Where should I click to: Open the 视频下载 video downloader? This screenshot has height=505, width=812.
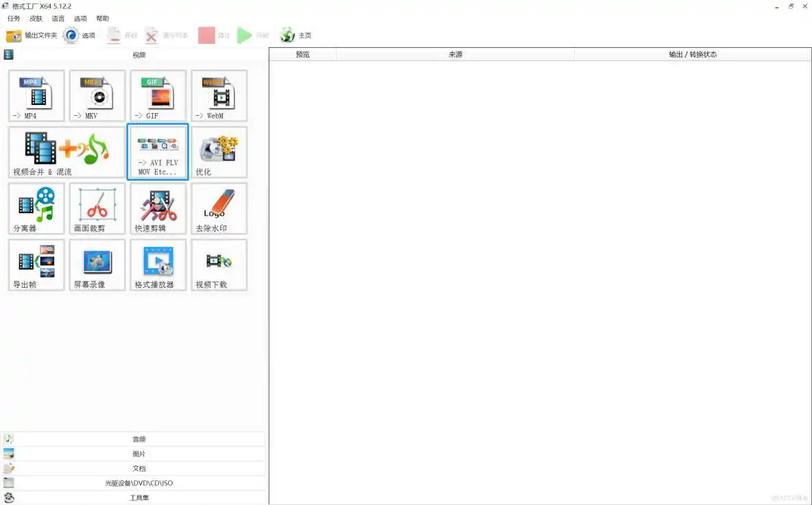(x=218, y=265)
